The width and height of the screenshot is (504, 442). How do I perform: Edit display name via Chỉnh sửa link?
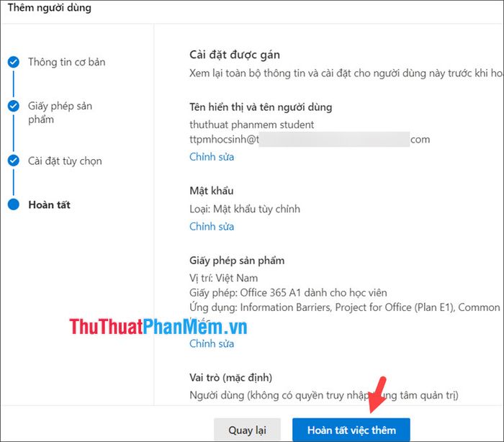pos(212,157)
